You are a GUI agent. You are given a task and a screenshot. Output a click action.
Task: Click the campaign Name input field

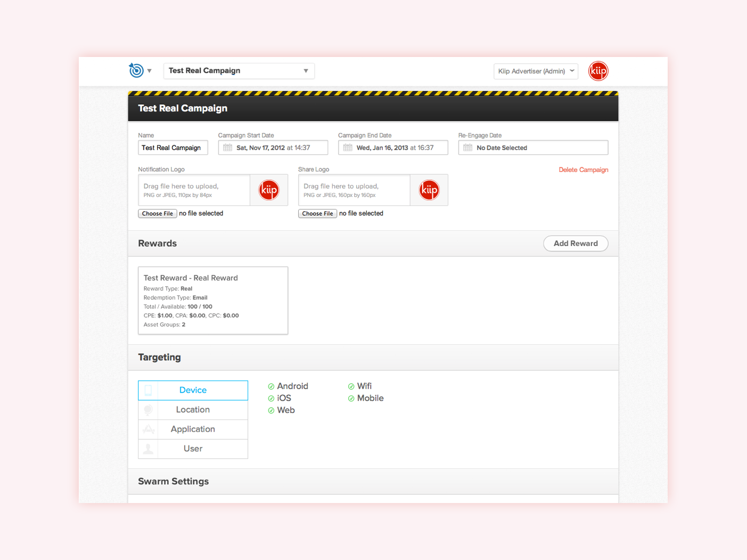[173, 148]
